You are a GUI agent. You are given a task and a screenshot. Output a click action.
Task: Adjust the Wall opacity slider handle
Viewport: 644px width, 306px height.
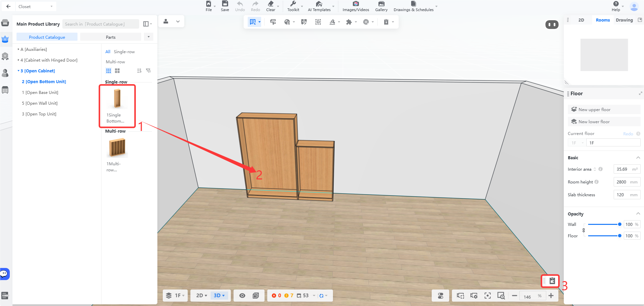pos(619,224)
